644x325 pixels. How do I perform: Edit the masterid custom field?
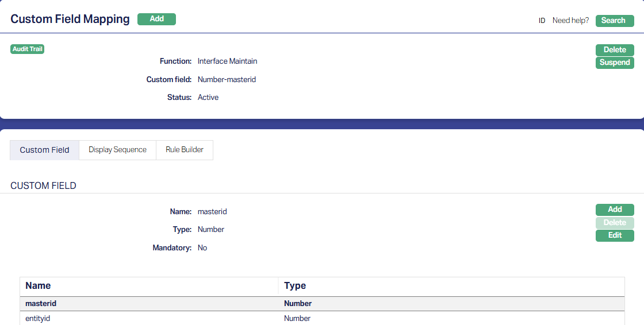615,235
